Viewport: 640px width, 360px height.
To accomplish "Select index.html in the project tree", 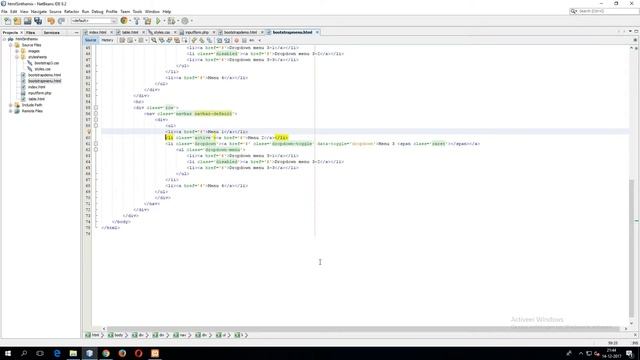I will coord(36,87).
